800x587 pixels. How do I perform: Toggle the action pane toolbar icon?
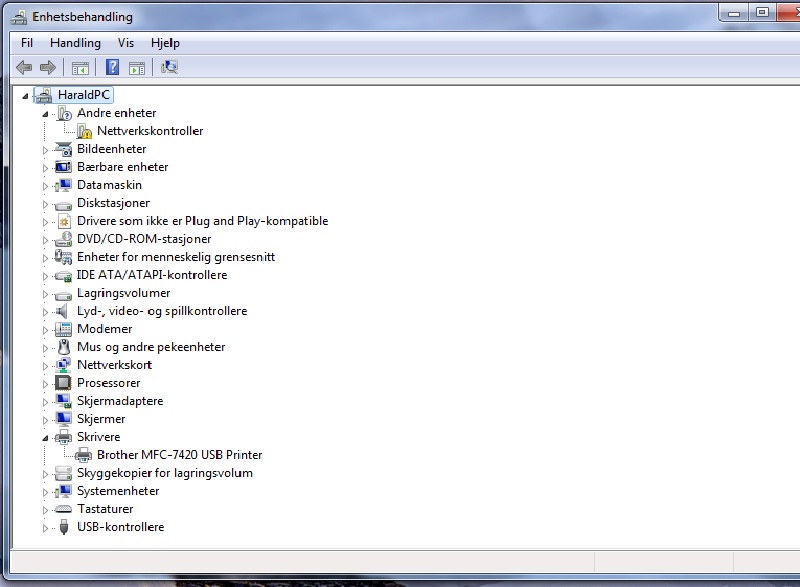[137, 67]
